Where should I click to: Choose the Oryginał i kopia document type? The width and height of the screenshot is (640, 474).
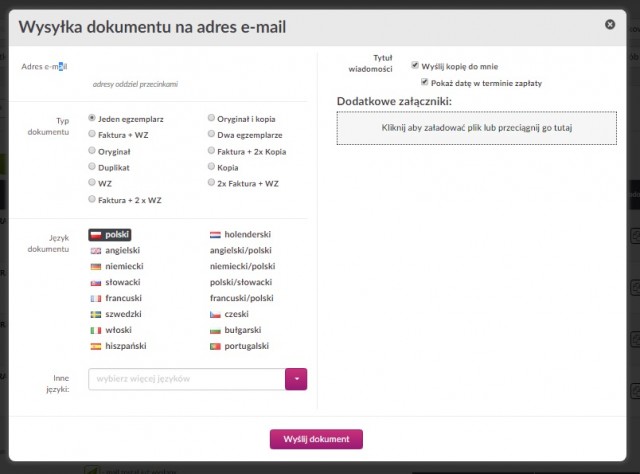pyautogui.click(x=211, y=118)
